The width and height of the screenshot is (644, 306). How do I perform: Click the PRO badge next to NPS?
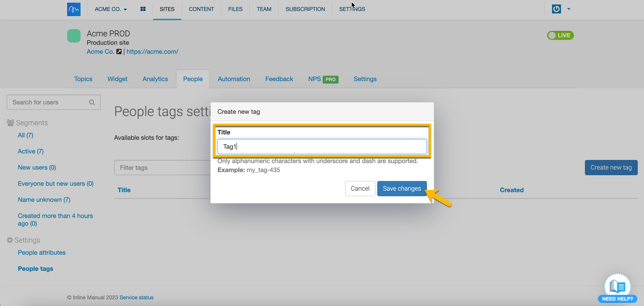coord(330,79)
